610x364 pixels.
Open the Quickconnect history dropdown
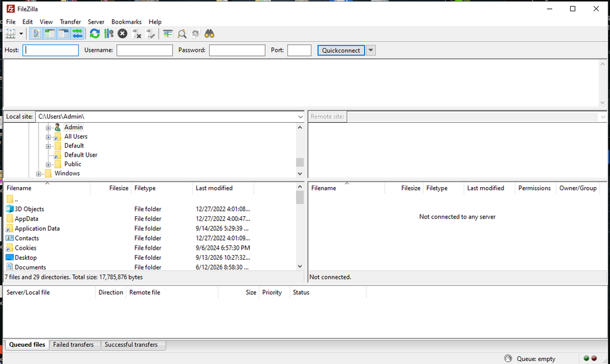[371, 50]
